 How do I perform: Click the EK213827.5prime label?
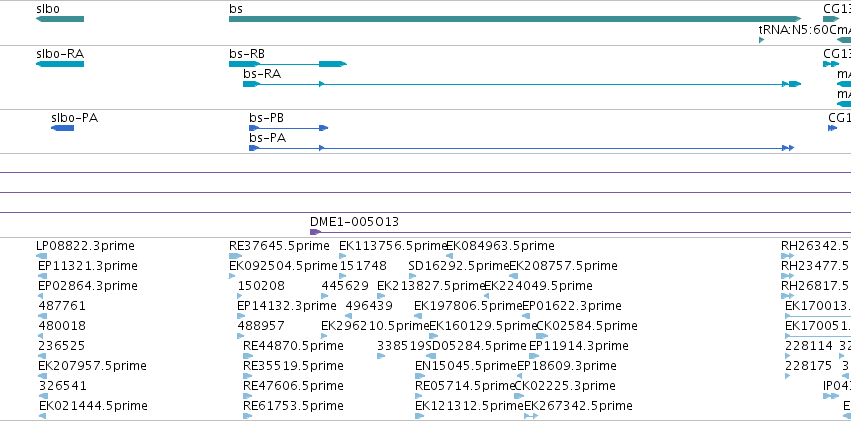pyautogui.click(x=430, y=286)
